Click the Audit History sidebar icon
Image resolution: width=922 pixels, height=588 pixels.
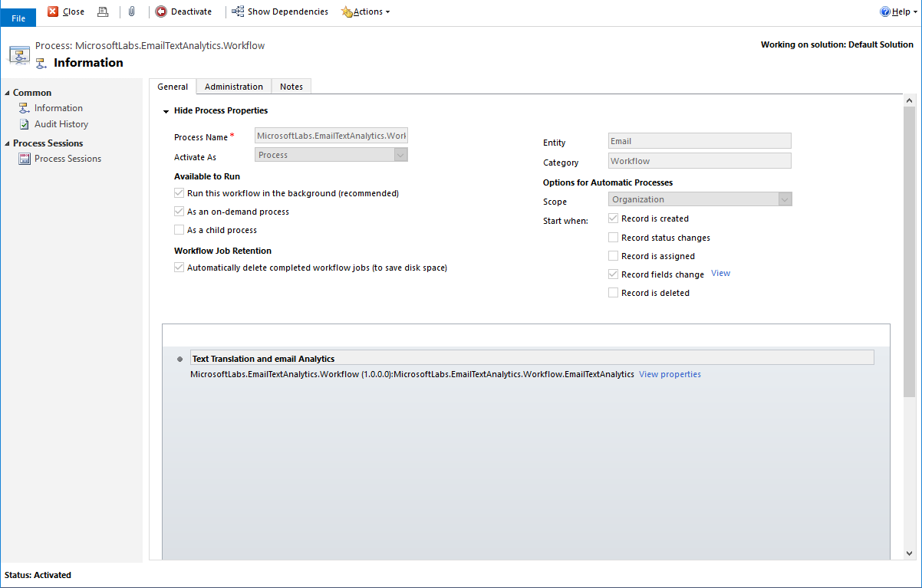click(25, 124)
